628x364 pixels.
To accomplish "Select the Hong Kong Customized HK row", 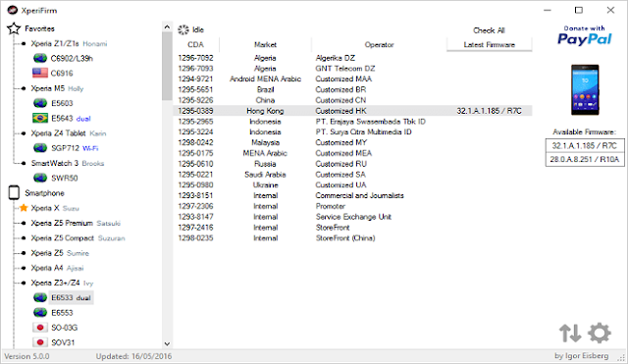I will pos(352,111).
